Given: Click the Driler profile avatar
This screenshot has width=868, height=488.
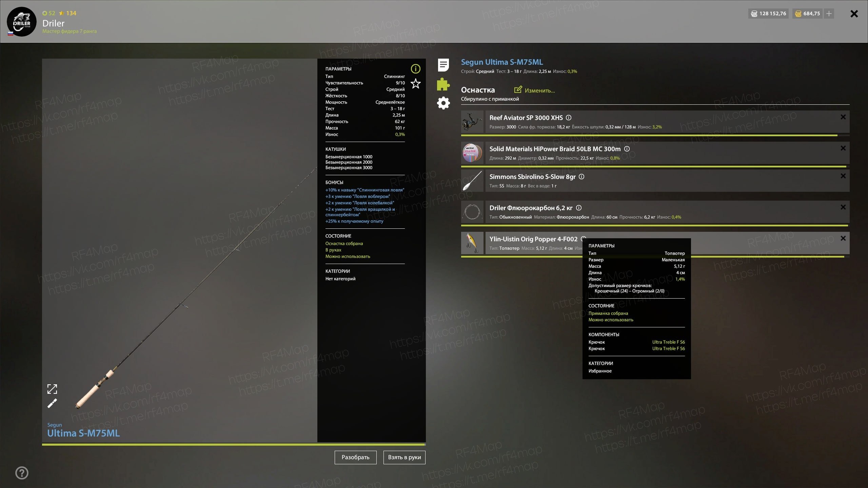Looking at the screenshot, I should [22, 22].
